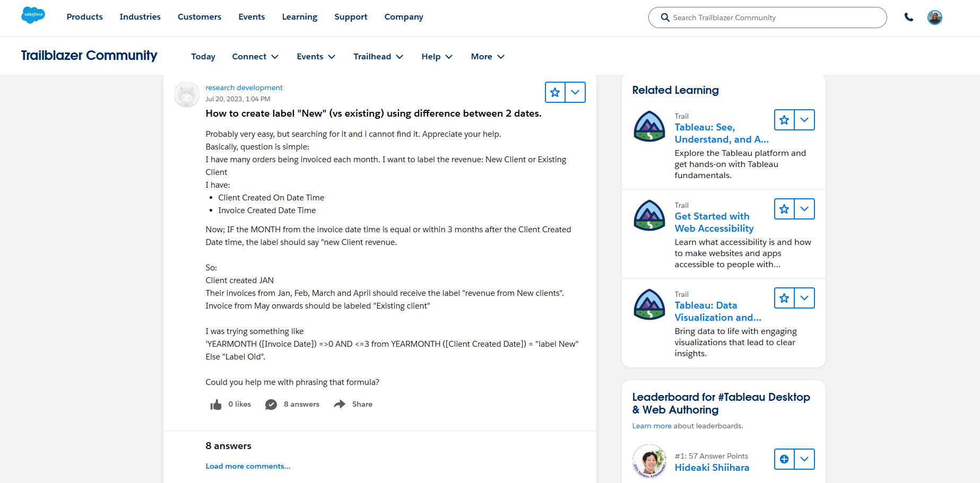Click Leaderboard for #Tableau Desktop heading
The height and width of the screenshot is (483, 980).
[x=721, y=403]
